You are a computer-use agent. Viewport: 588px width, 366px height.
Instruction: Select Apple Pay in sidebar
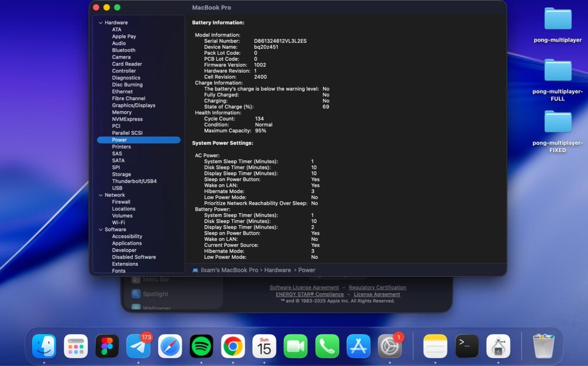click(x=123, y=36)
